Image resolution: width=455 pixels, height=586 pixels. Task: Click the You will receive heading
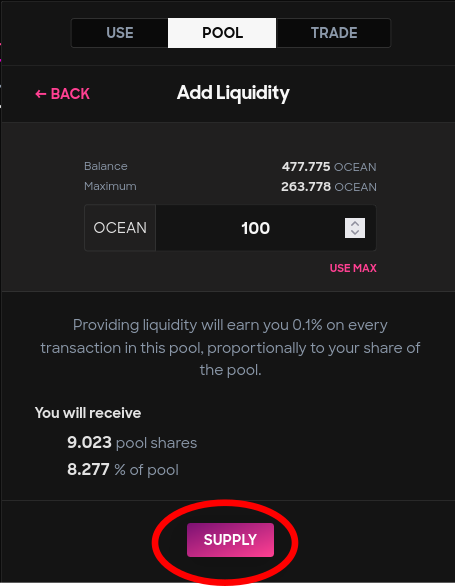point(88,413)
